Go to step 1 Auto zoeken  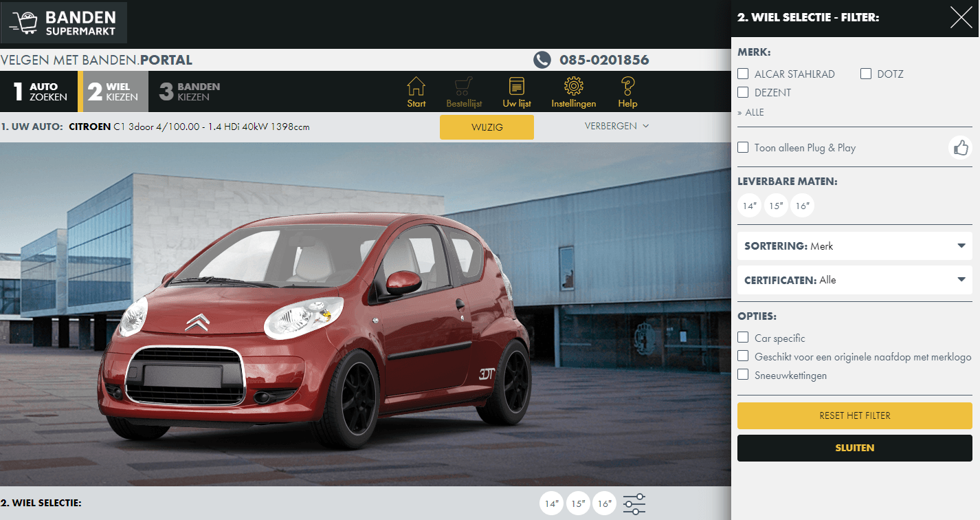click(x=39, y=91)
